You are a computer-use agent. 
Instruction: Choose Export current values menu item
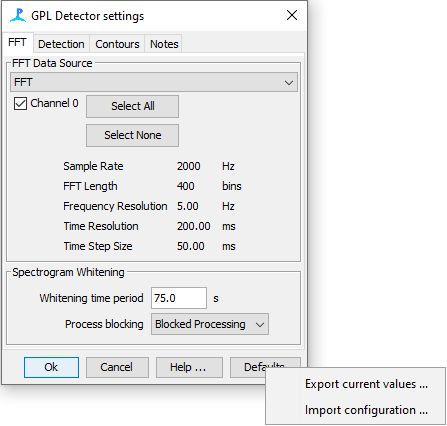[x=366, y=384]
